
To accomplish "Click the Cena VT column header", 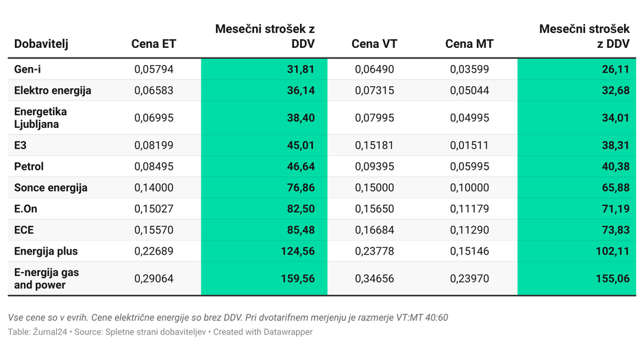I will click(x=374, y=44).
